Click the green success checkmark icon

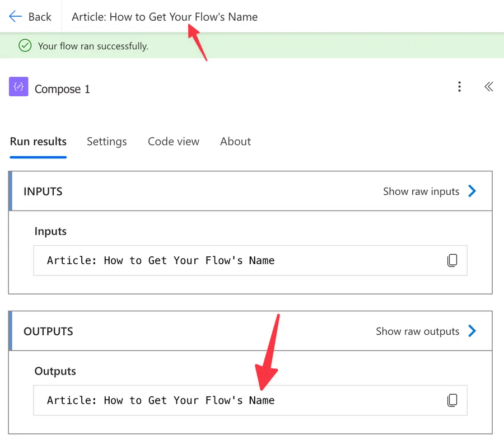click(25, 46)
